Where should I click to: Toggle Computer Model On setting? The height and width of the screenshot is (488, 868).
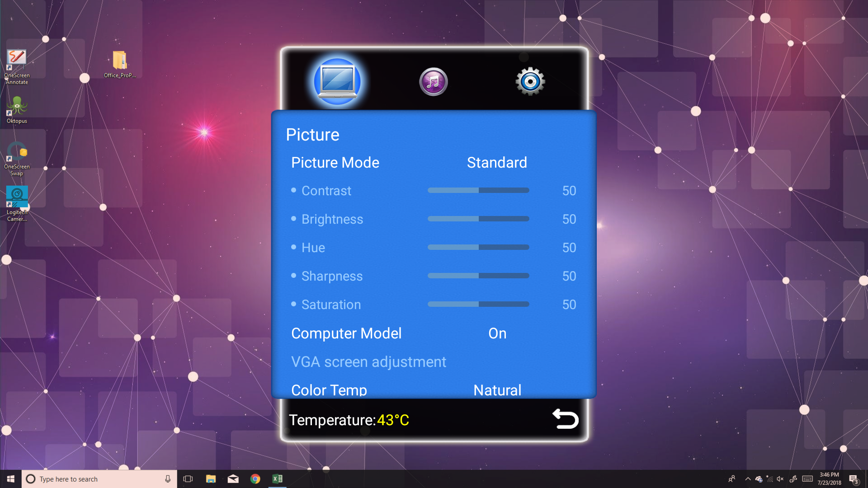coord(497,333)
